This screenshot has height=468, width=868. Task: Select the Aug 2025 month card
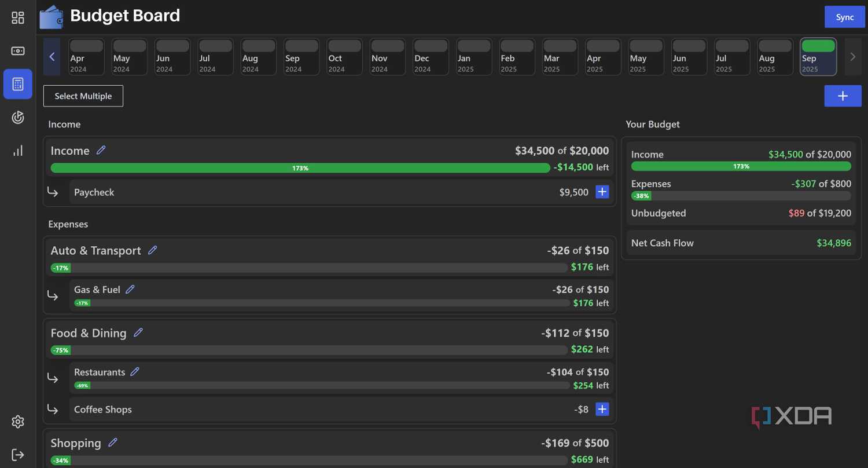775,57
